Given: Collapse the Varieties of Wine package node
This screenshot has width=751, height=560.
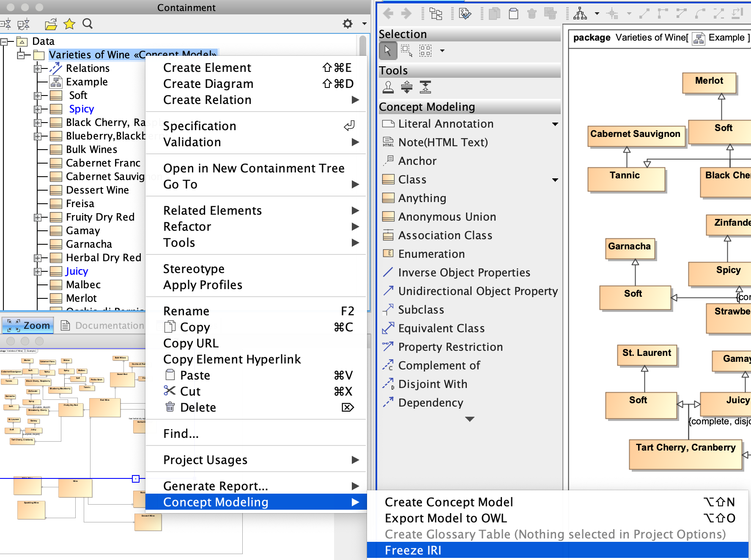Looking at the screenshot, I should pos(20,55).
